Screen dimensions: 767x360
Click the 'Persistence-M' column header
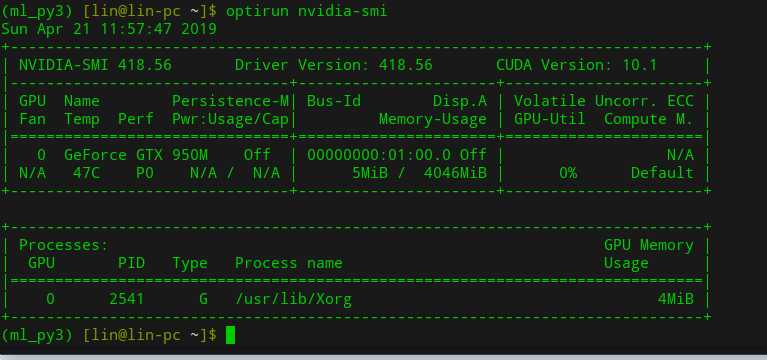tap(230, 101)
